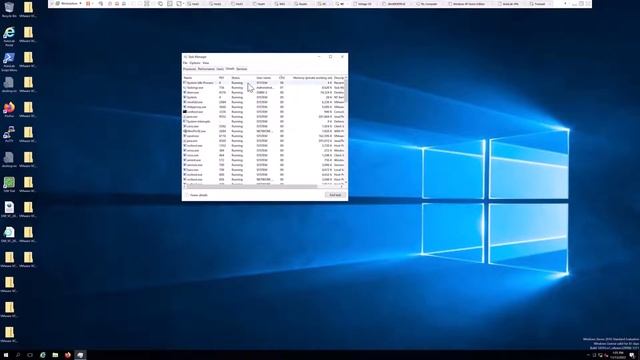
Task: Open Task View from the taskbar
Action: [30, 355]
